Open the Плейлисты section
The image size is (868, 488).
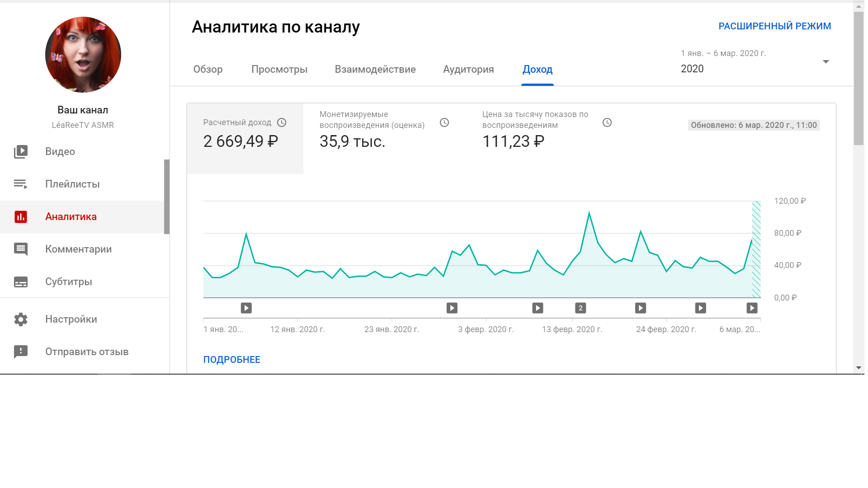(72, 184)
